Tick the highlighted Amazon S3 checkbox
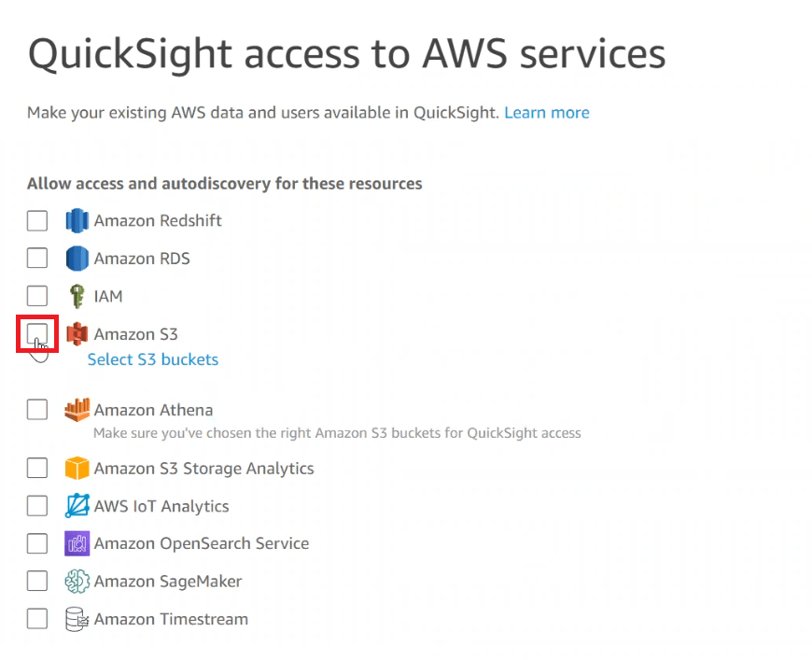The image size is (812, 660). pos(36,333)
